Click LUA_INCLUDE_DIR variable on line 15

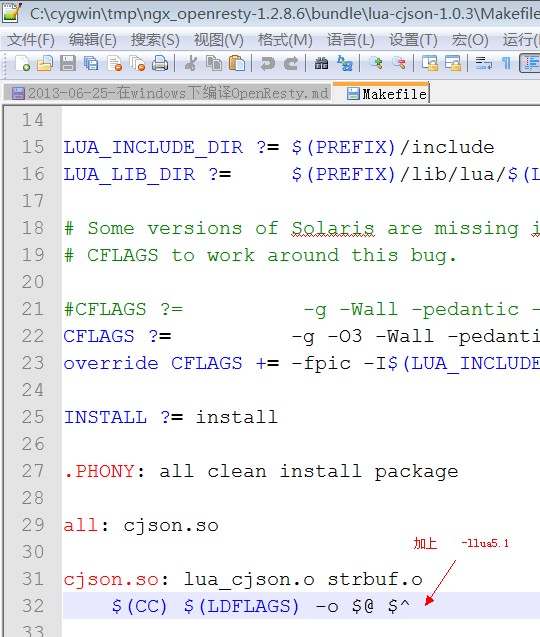tap(153, 147)
